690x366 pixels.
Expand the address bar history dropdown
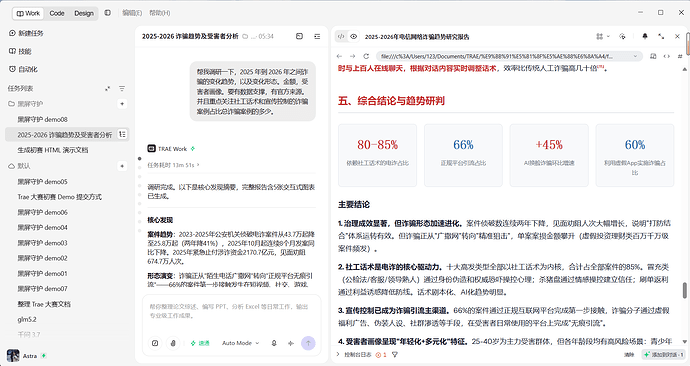(x=635, y=56)
